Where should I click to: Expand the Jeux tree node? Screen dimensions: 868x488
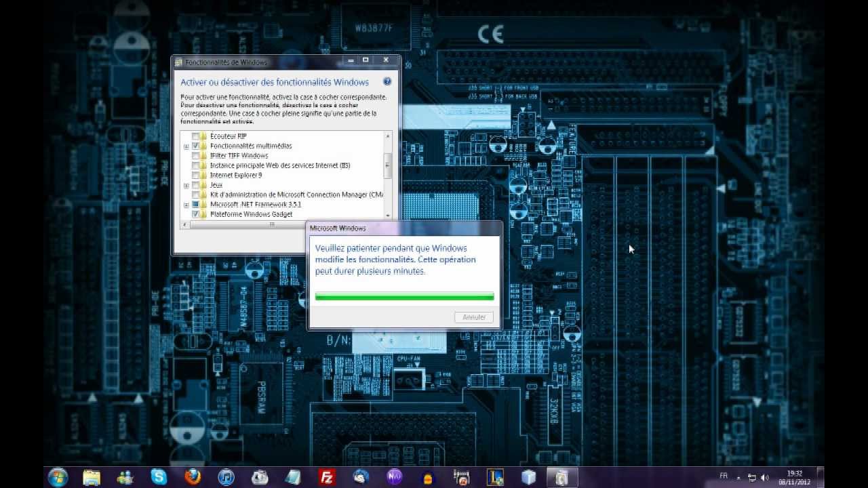pos(186,185)
